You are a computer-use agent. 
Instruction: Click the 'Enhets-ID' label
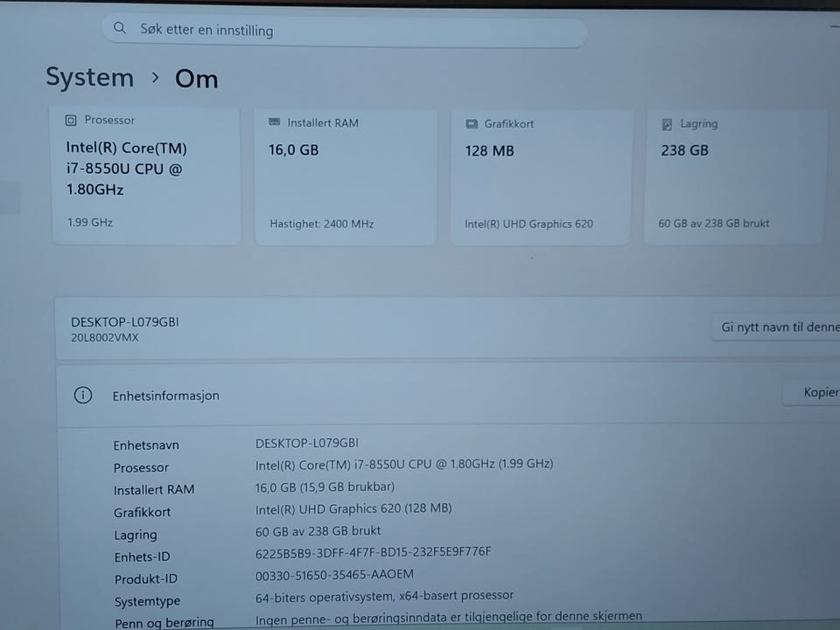point(142,557)
